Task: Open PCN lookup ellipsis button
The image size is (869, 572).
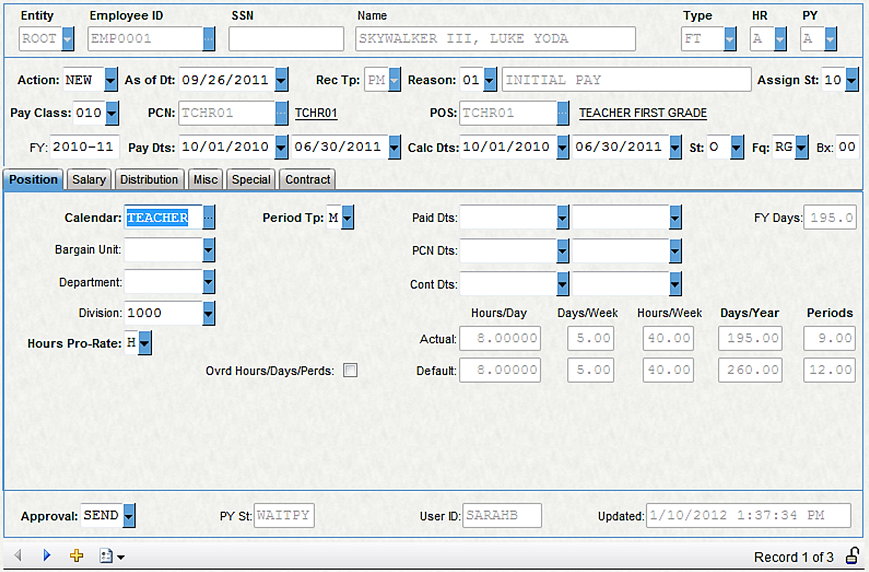Action: coord(282,113)
